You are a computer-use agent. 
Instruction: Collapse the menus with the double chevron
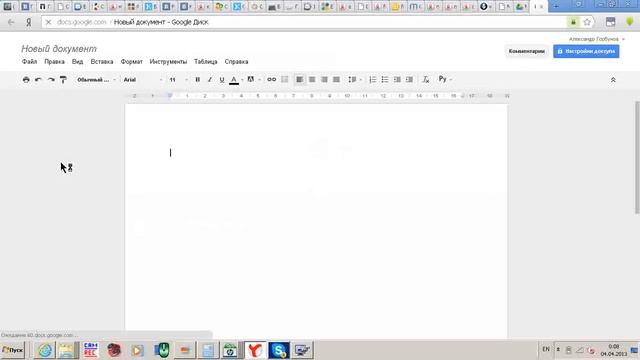coord(613,80)
